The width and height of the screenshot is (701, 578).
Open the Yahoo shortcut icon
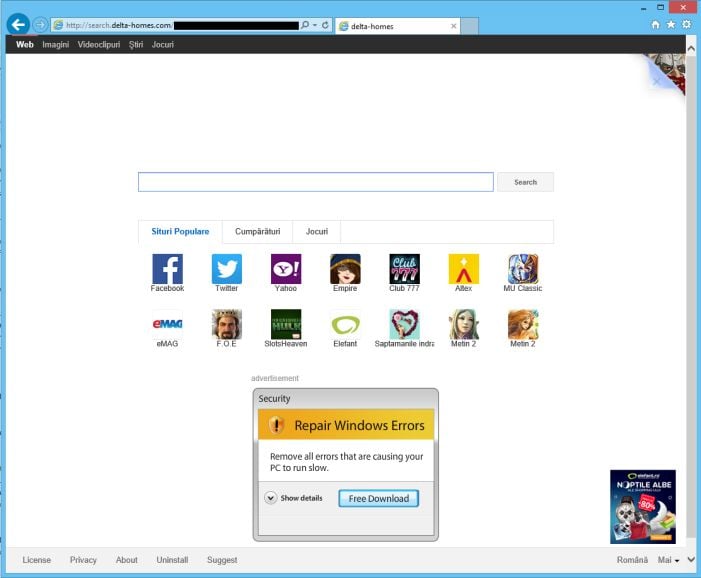click(286, 269)
